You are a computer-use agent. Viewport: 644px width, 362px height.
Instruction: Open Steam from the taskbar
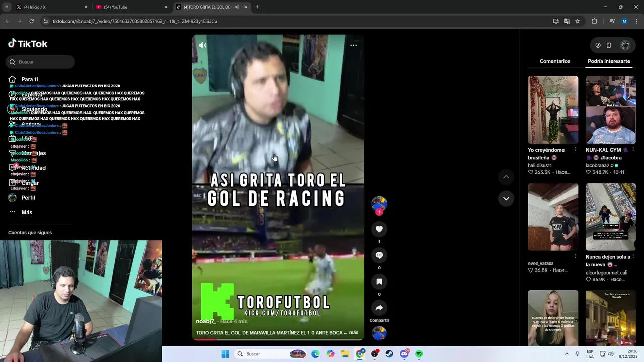389,354
